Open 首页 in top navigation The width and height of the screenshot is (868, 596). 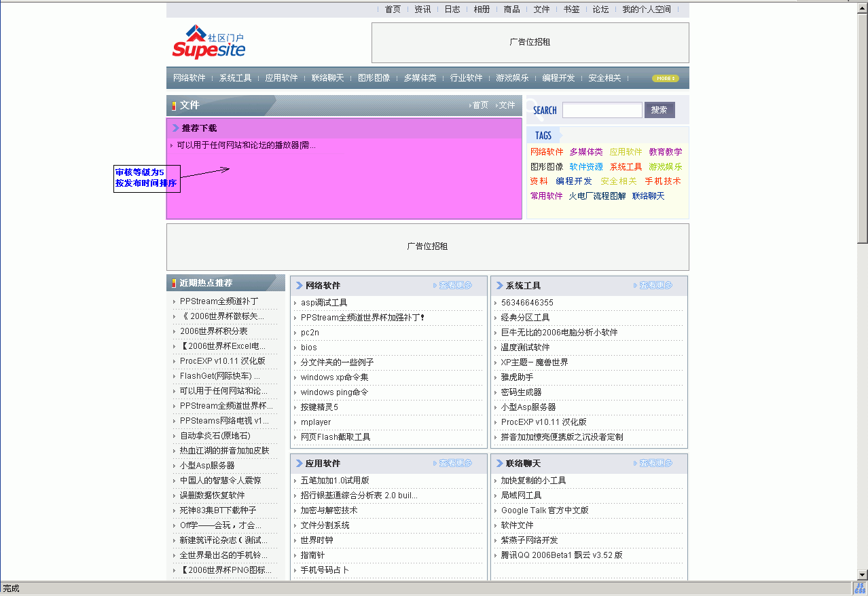pos(393,10)
